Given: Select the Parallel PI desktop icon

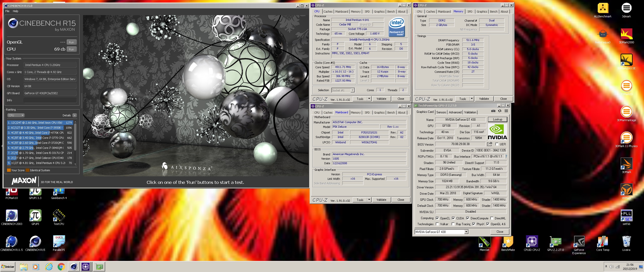Looking at the screenshot, I should coord(59,244).
